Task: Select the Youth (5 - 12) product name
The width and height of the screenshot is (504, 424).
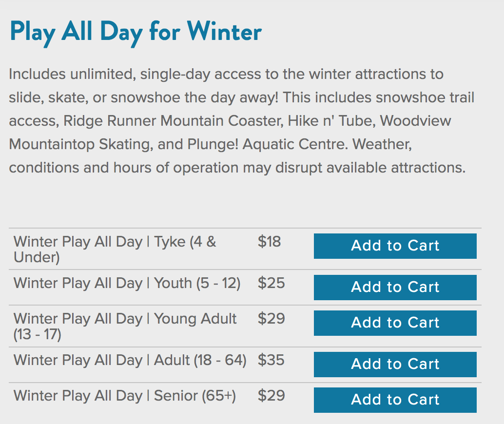Action: pyautogui.click(x=127, y=284)
